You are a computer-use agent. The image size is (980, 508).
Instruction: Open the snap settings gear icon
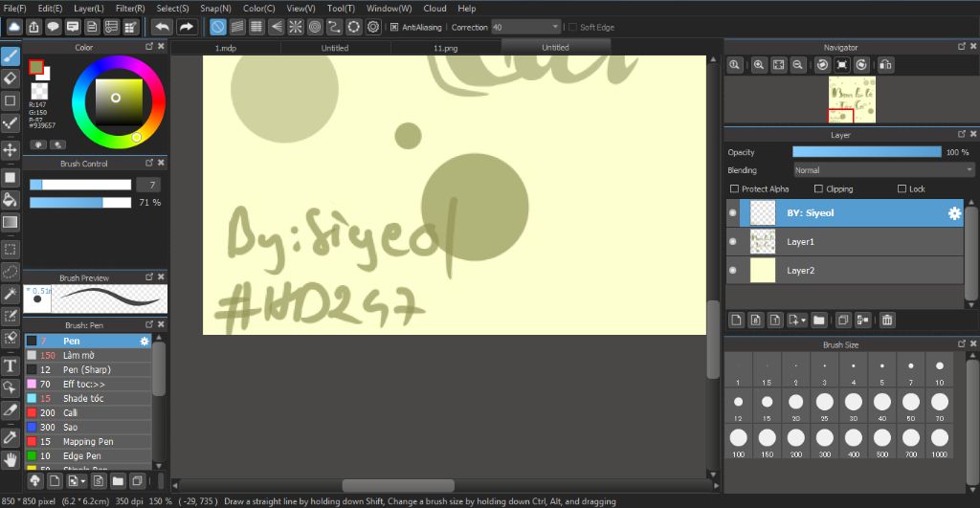tap(373, 27)
